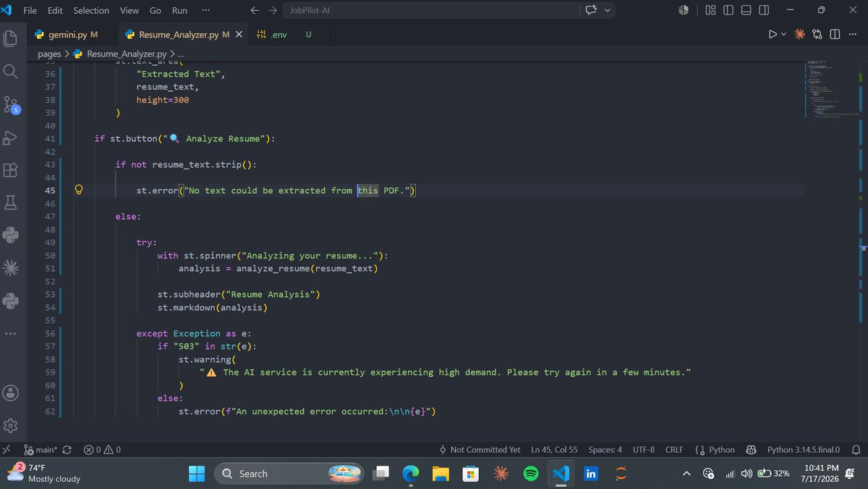Expand the chat dropdown in title bar
The height and width of the screenshot is (489, 868).
(606, 10)
